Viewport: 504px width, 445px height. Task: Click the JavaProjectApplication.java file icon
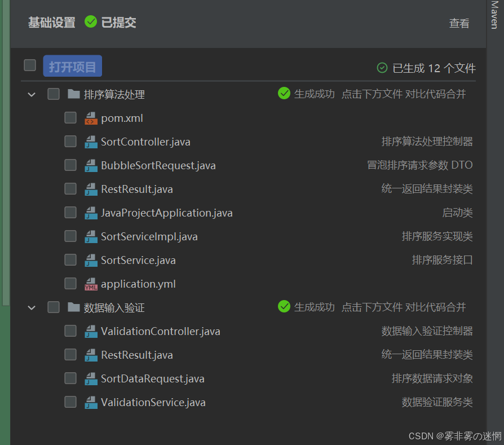(91, 213)
